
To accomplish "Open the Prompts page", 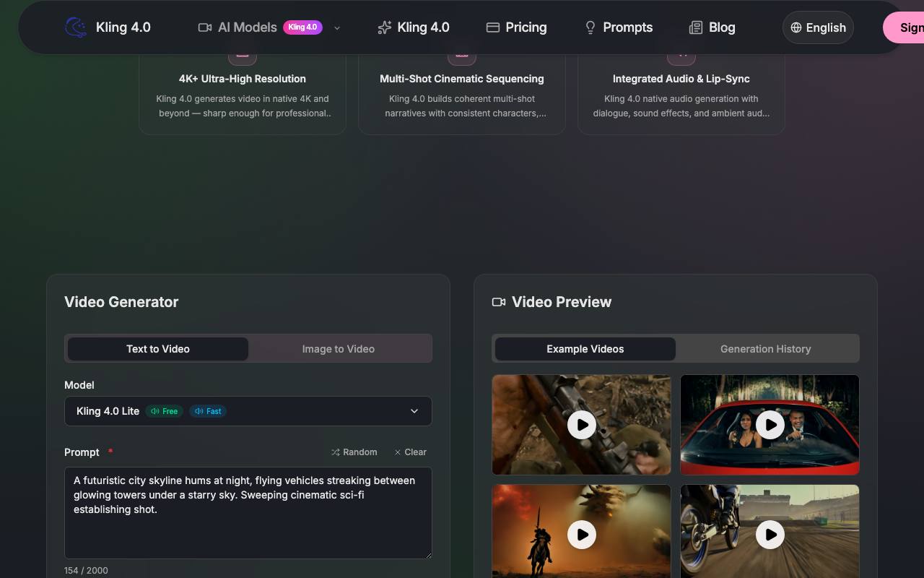I will tap(619, 27).
